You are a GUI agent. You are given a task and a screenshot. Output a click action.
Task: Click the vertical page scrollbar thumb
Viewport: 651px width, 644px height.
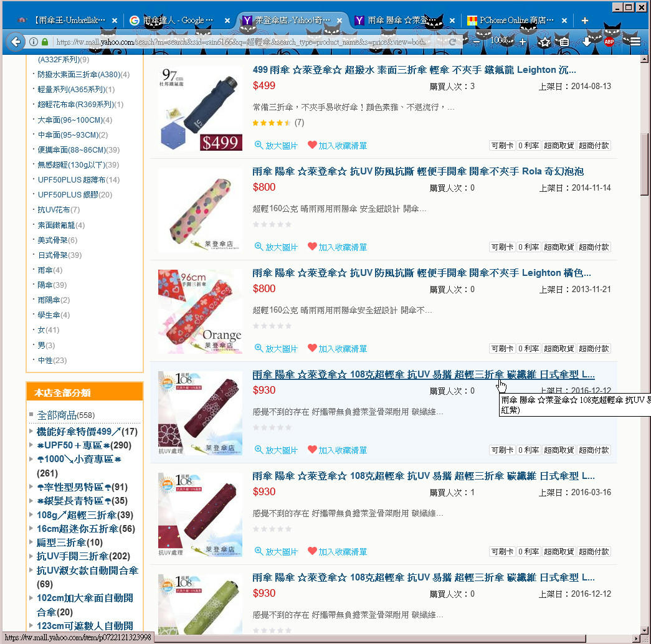pyautogui.click(x=644, y=164)
